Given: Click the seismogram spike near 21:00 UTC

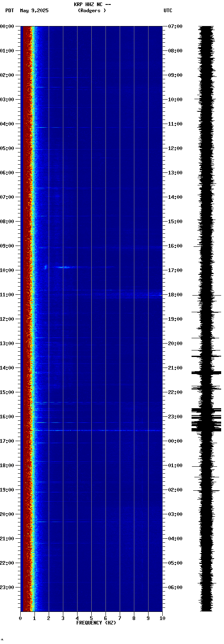Looking at the screenshot, I should coord(207,372).
